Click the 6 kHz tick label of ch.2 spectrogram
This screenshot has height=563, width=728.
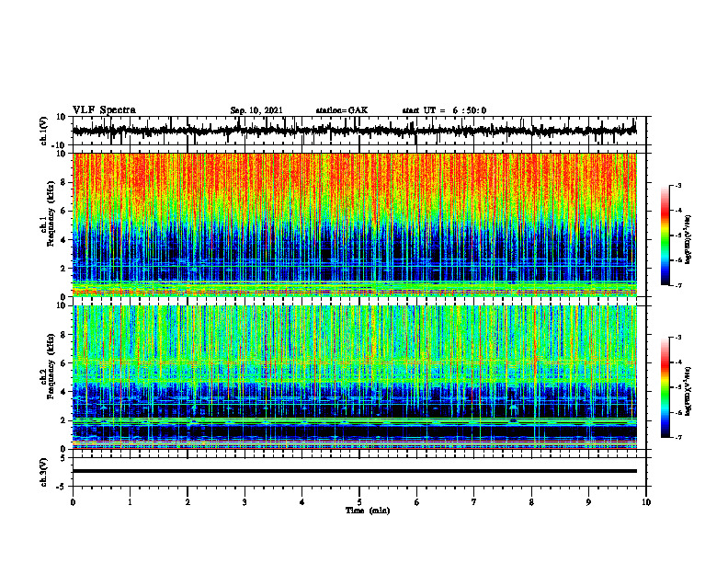click(x=63, y=363)
